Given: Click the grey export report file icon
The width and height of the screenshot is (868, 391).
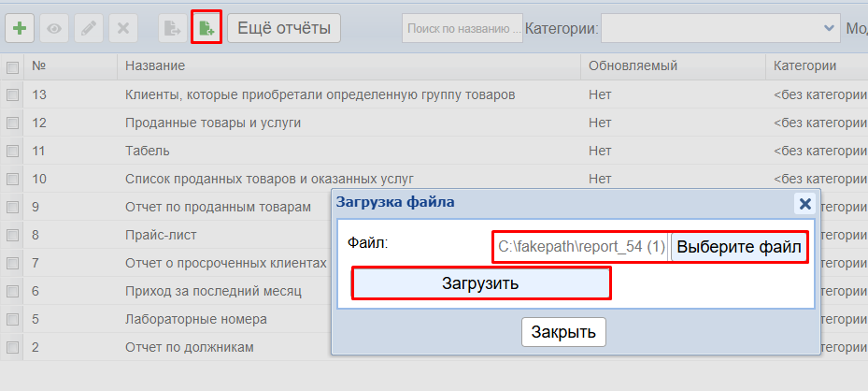Looking at the screenshot, I should tap(172, 28).
